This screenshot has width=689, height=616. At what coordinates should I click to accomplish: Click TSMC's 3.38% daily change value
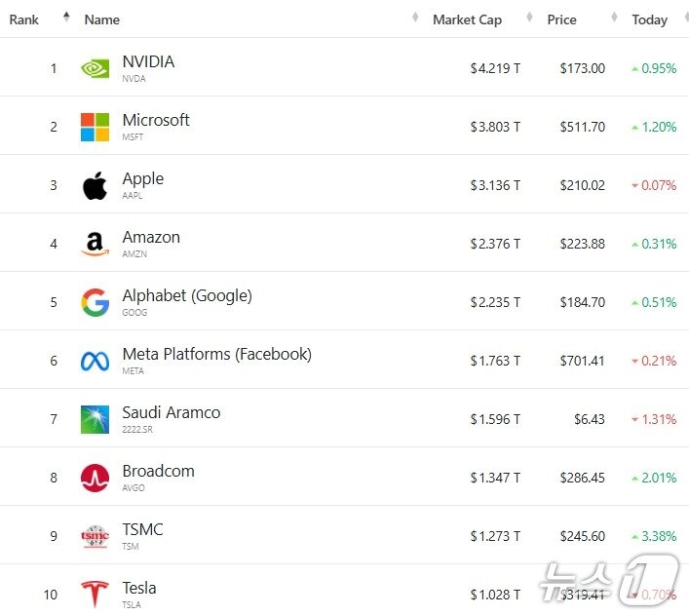[x=659, y=536]
